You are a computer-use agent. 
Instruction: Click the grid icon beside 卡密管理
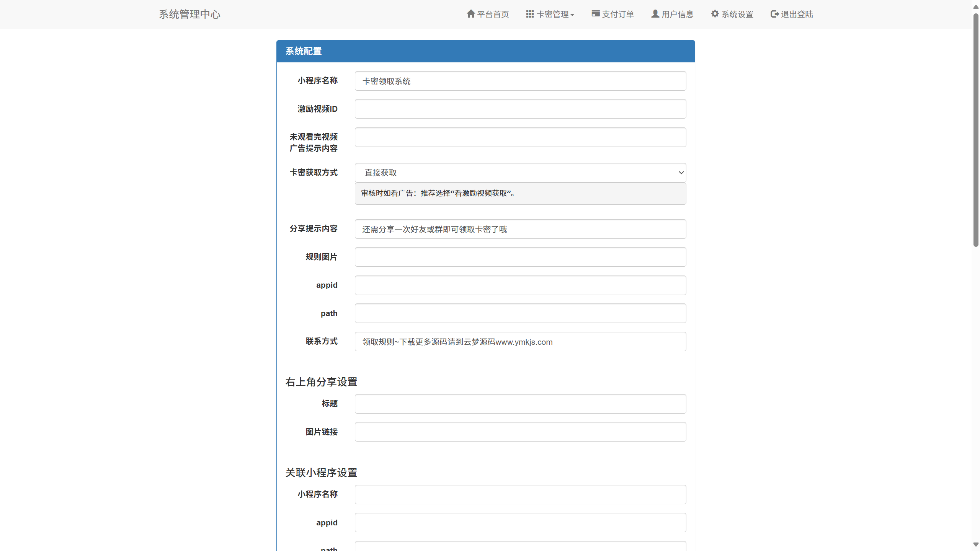530,14
